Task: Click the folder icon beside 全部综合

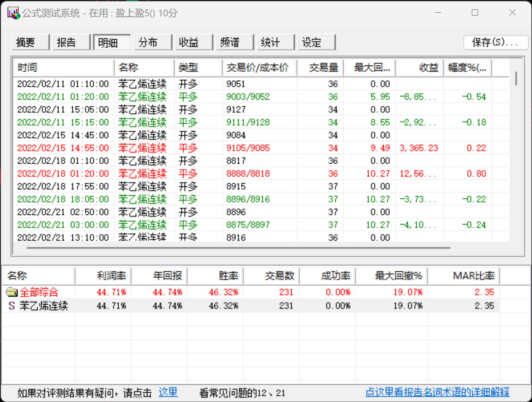Action: click(x=12, y=292)
